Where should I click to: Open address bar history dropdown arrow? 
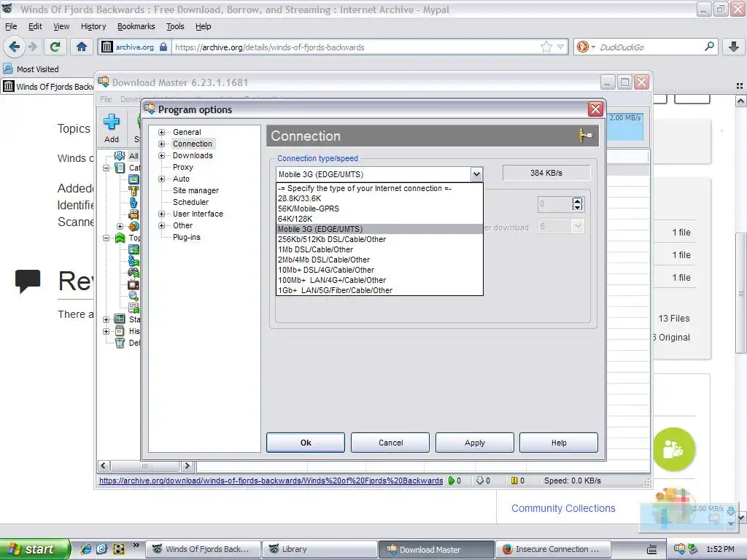[x=561, y=47]
